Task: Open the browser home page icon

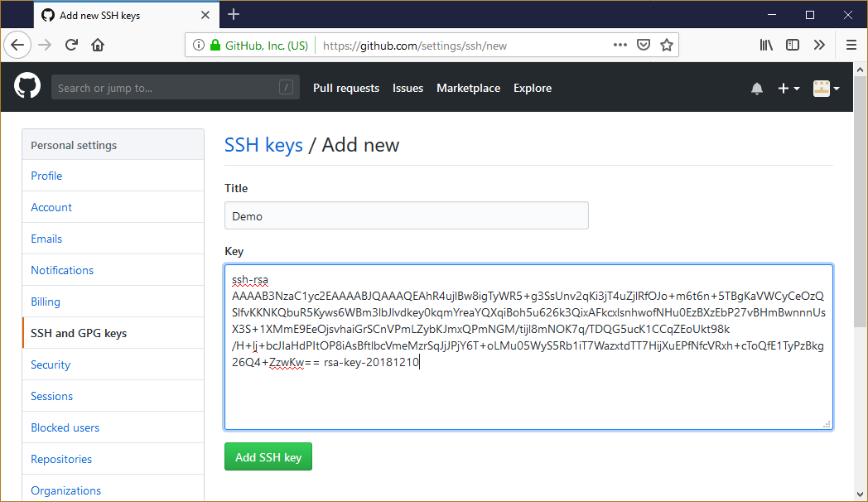Action: click(x=98, y=45)
